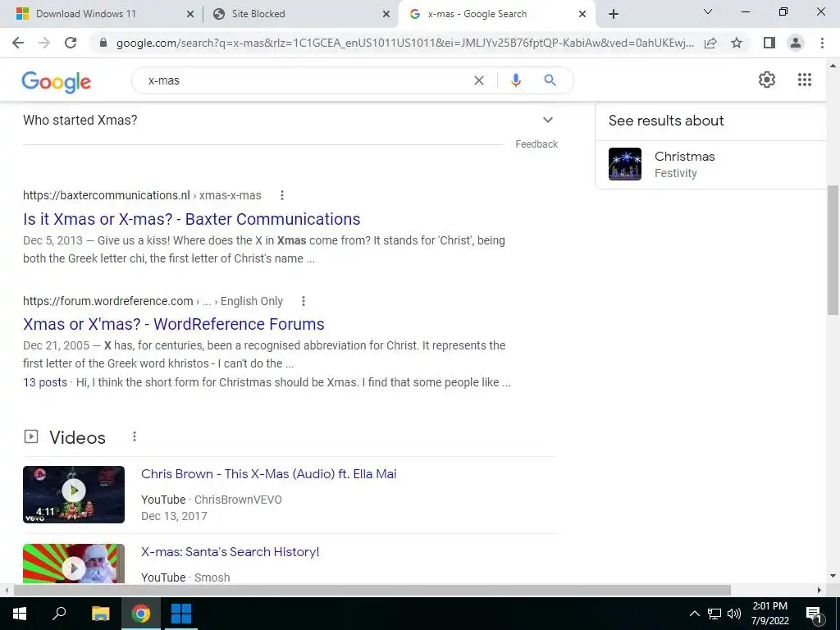Open Google quick settings gear

(767, 80)
